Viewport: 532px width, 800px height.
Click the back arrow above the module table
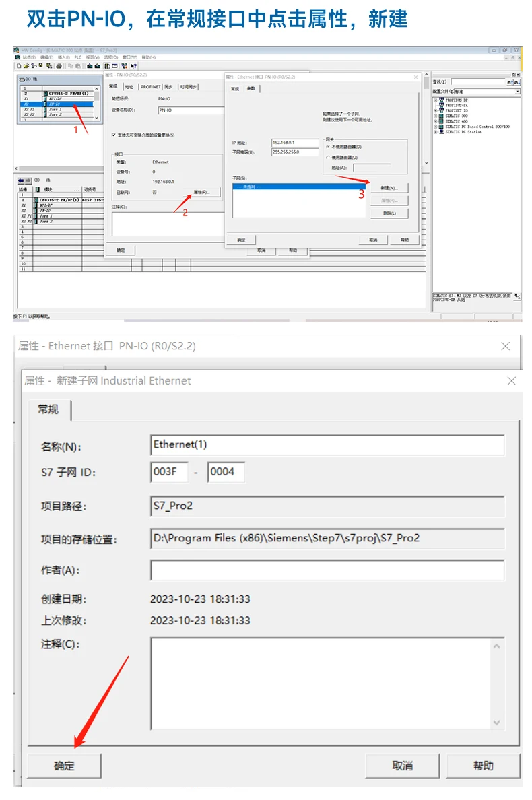point(21,180)
